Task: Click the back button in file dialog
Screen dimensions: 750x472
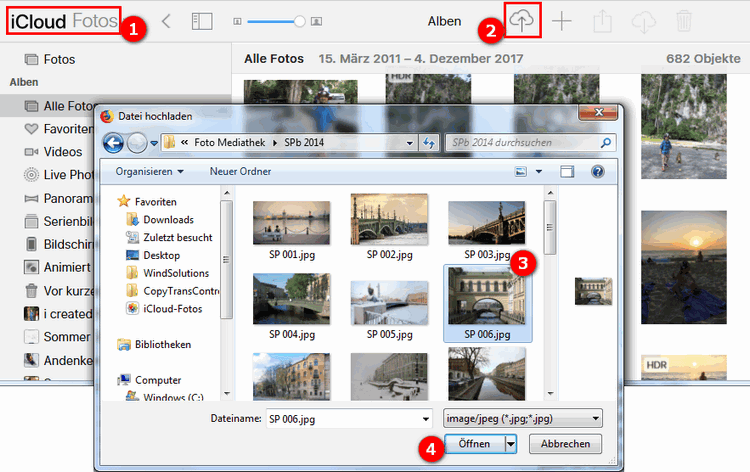Action: click(113, 143)
